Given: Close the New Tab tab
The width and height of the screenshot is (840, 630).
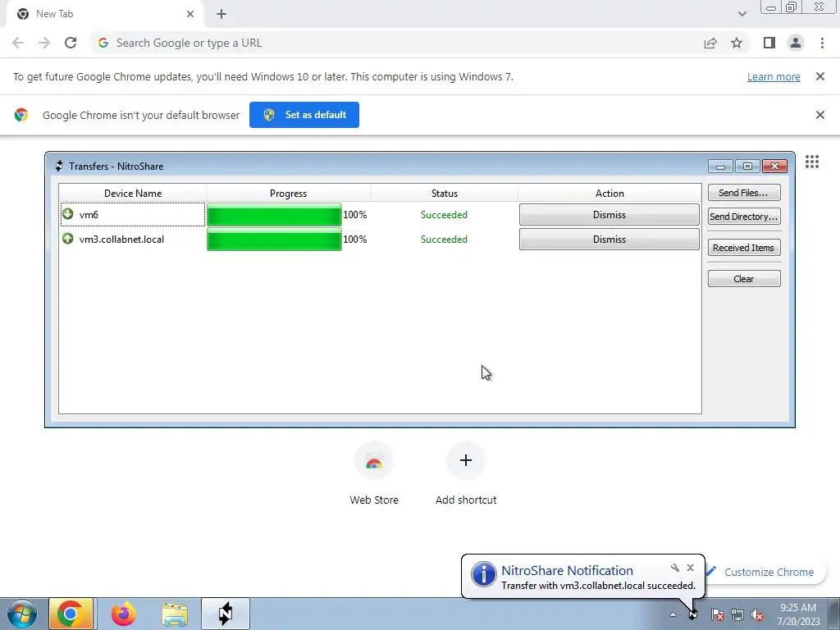Looking at the screenshot, I should tap(190, 14).
